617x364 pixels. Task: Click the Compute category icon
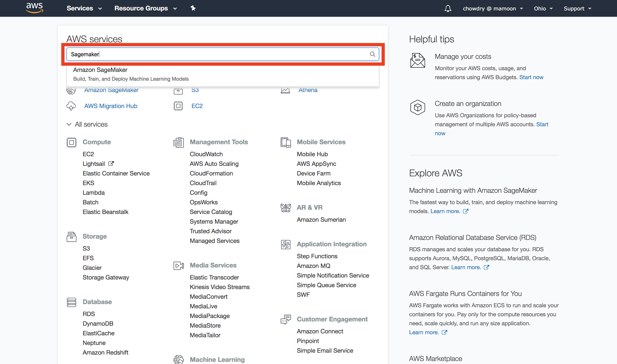[71, 142]
